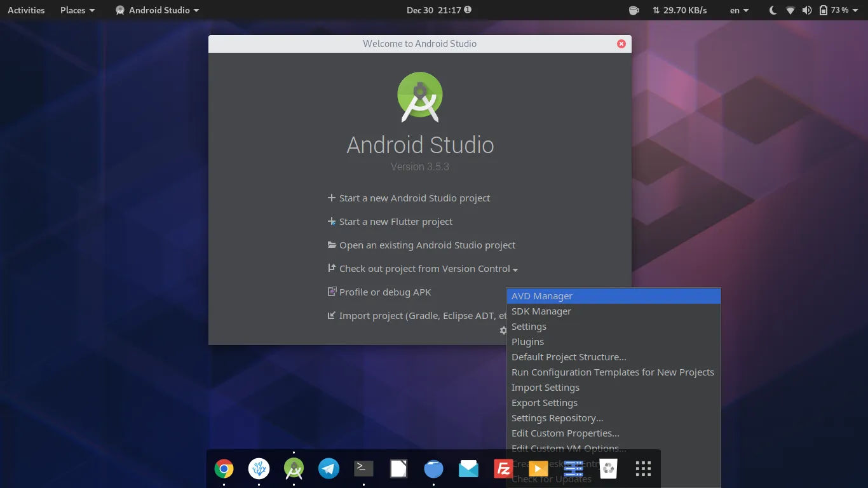
Task: Open the blue server-list app in dock
Action: 573,469
